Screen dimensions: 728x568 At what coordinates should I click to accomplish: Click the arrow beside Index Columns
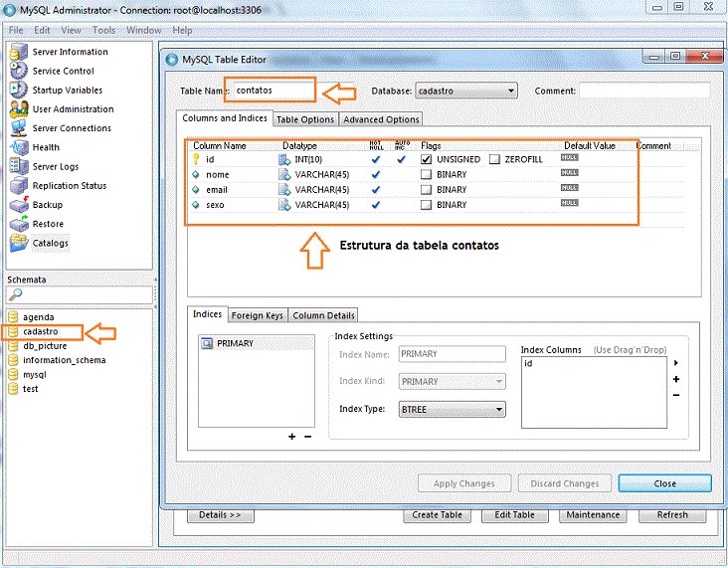click(x=676, y=363)
